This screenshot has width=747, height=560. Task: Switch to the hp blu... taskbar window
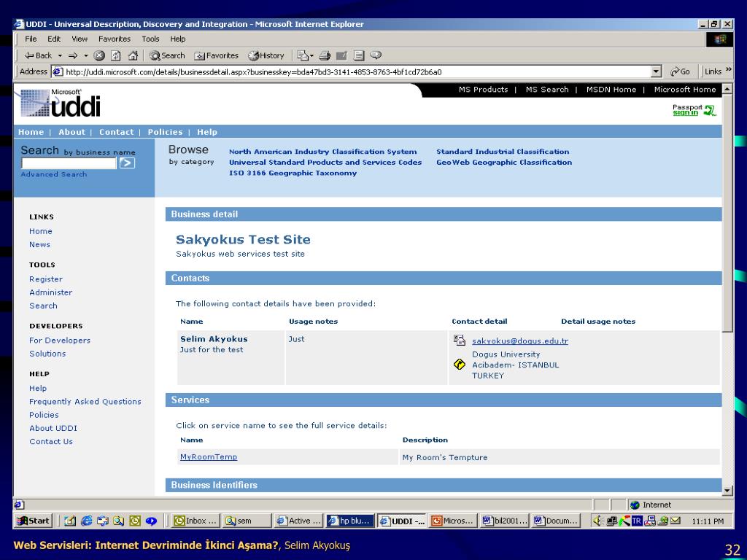point(350,521)
